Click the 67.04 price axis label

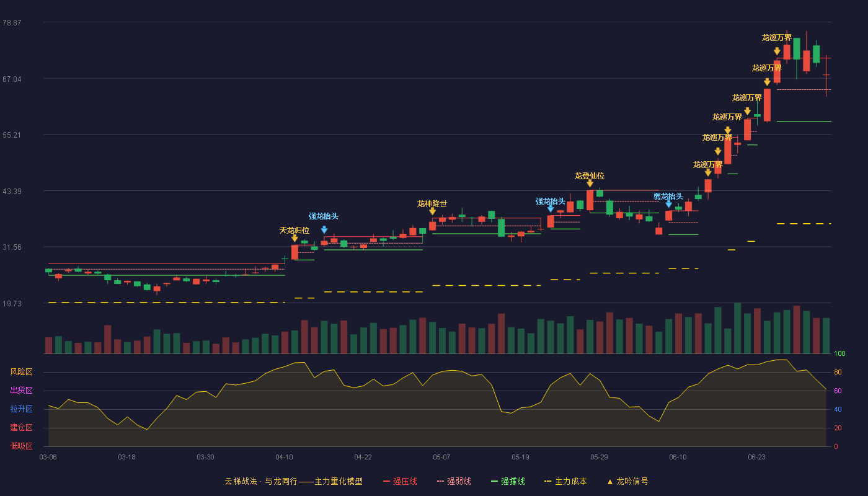point(12,79)
